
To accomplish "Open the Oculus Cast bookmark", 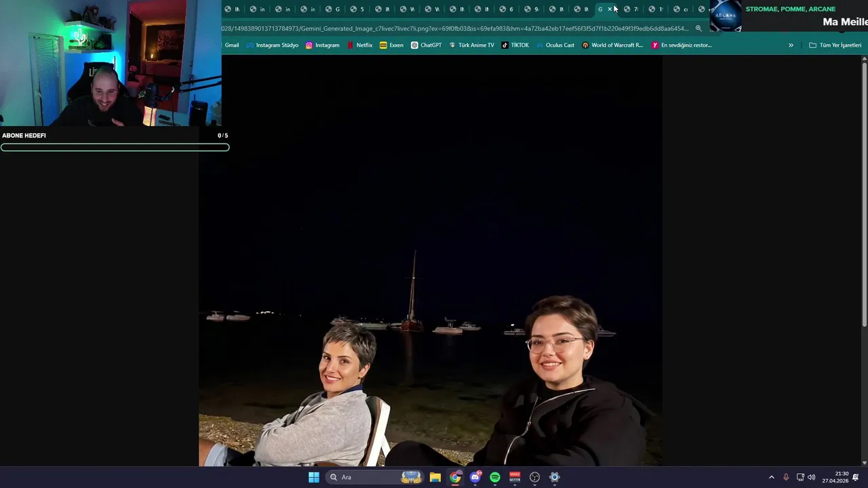I will point(555,45).
